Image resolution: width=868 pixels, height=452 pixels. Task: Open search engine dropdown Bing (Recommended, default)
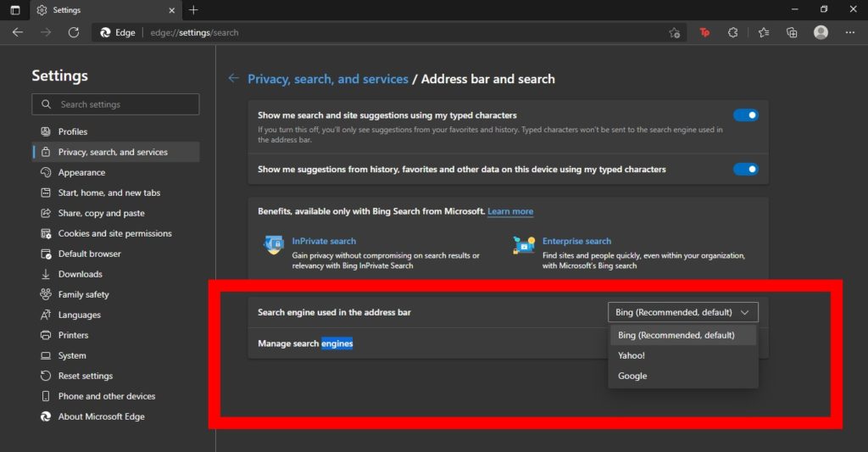pyautogui.click(x=683, y=312)
